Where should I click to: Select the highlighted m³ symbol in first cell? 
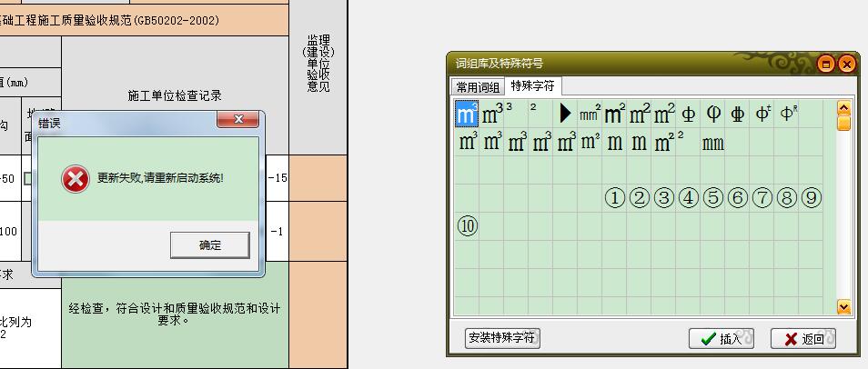tap(467, 115)
